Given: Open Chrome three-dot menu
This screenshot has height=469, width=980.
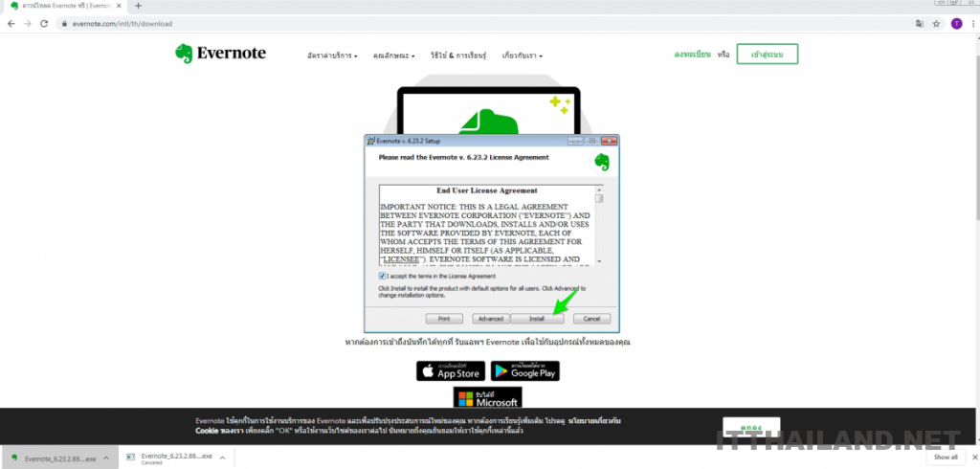Looking at the screenshot, I should (972, 24).
